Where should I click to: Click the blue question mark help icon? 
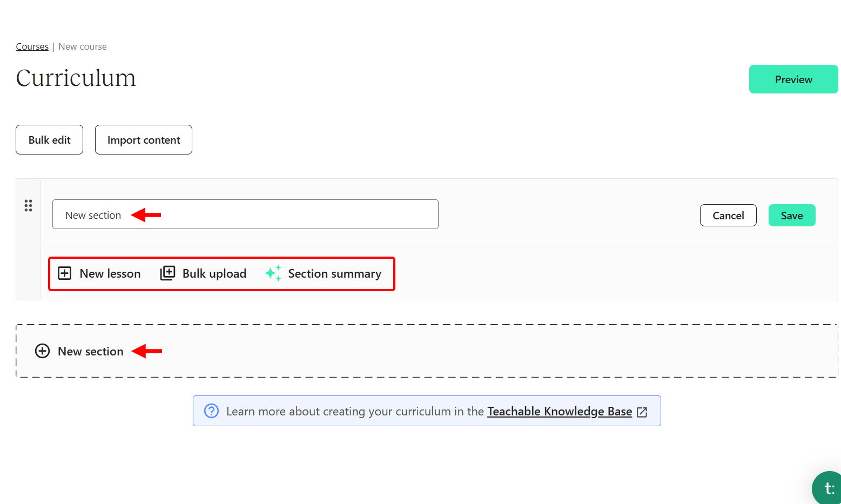[211, 411]
